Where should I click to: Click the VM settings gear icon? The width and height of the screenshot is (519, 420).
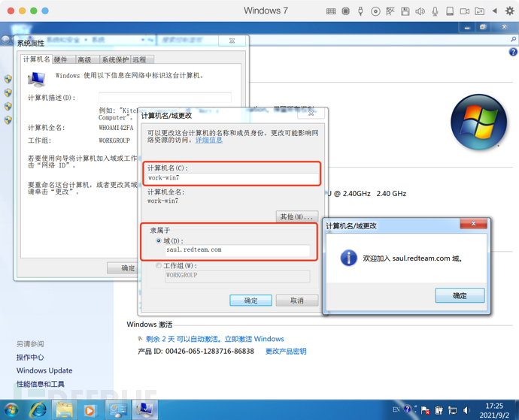pos(509,11)
